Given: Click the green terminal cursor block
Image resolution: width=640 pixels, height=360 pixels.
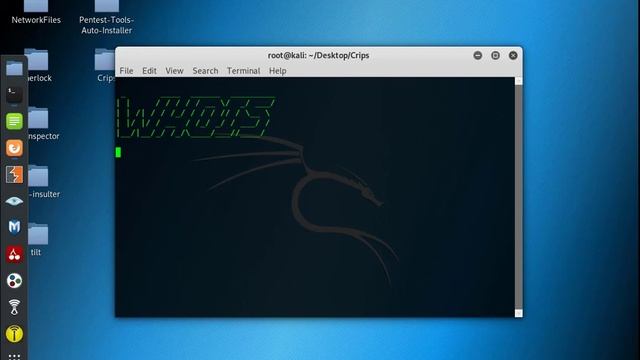Looking at the screenshot, I should click(118, 152).
